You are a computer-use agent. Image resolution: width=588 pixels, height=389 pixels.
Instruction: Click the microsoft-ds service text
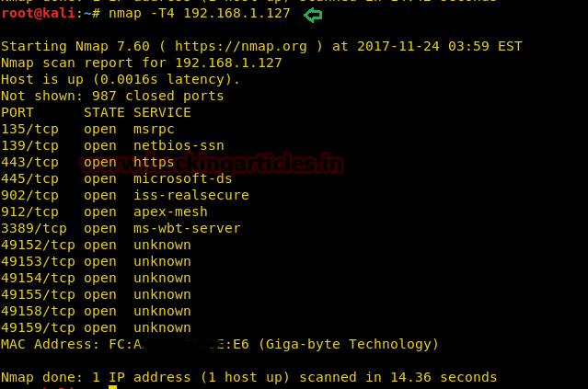[182, 178]
